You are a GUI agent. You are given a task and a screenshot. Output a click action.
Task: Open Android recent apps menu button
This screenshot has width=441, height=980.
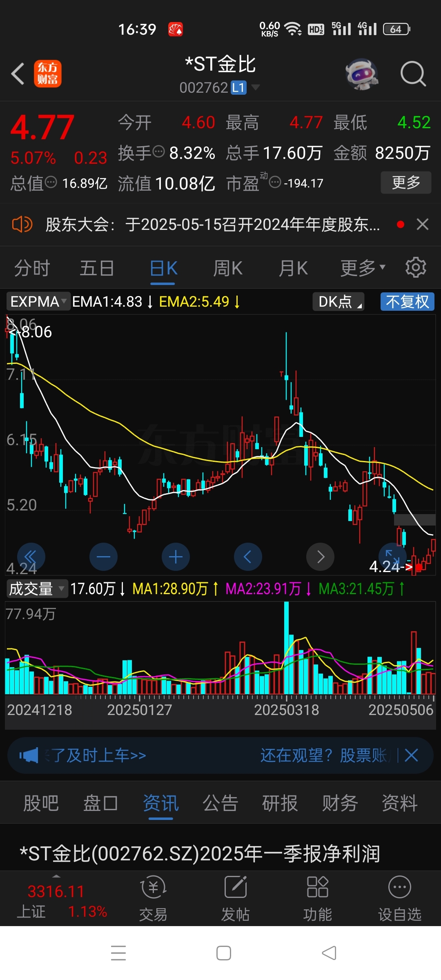[x=118, y=953]
